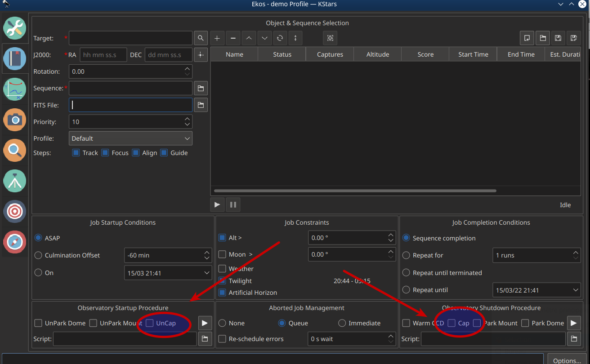
Task: Click the Options... button
Action: (567, 360)
